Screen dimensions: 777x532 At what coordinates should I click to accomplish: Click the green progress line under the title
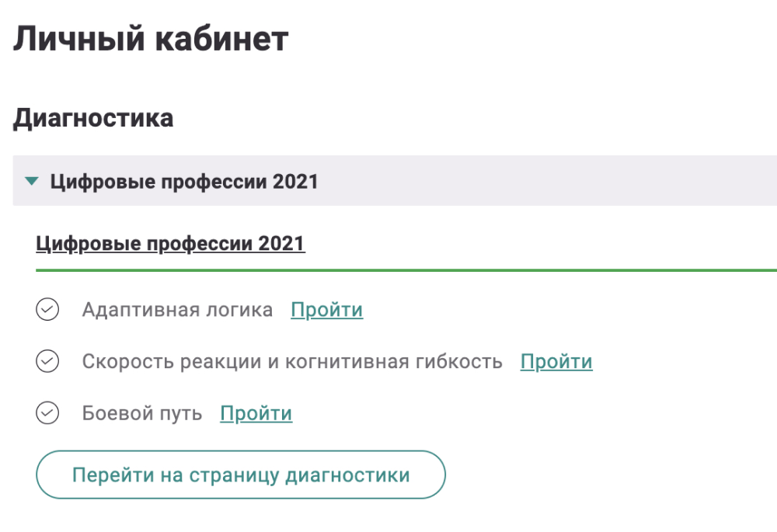[x=404, y=269]
